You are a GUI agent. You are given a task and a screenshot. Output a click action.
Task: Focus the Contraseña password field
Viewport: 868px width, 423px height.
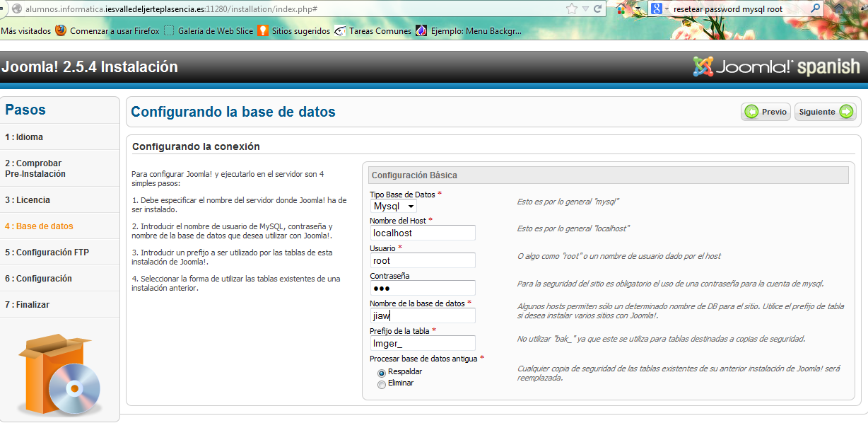point(423,288)
